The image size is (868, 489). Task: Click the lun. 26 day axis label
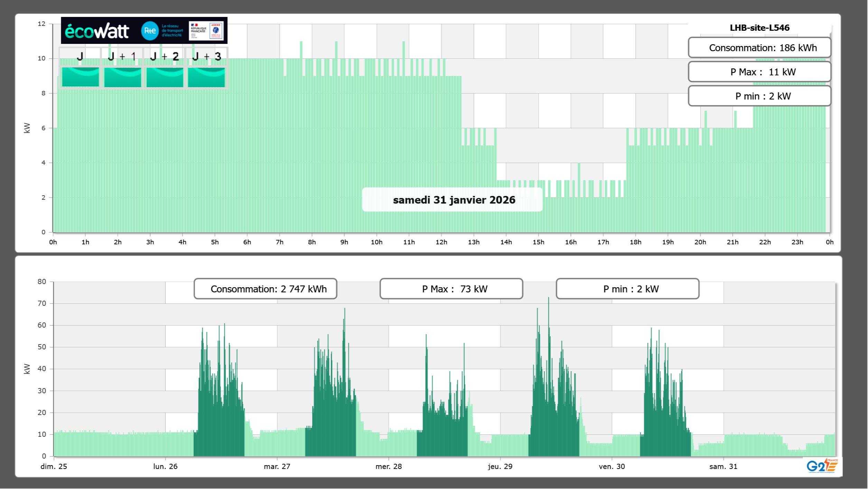[x=165, y=466]
